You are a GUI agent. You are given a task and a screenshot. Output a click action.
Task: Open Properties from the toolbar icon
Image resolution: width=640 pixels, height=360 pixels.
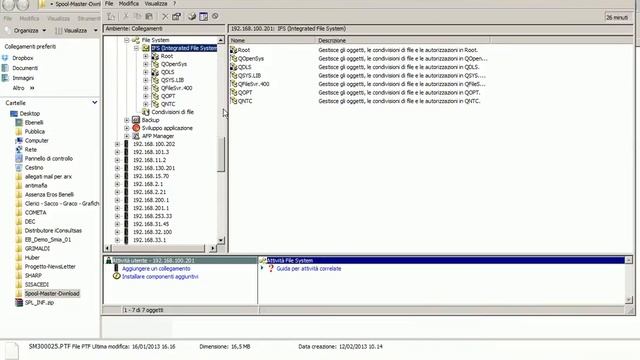pos(176,16)
